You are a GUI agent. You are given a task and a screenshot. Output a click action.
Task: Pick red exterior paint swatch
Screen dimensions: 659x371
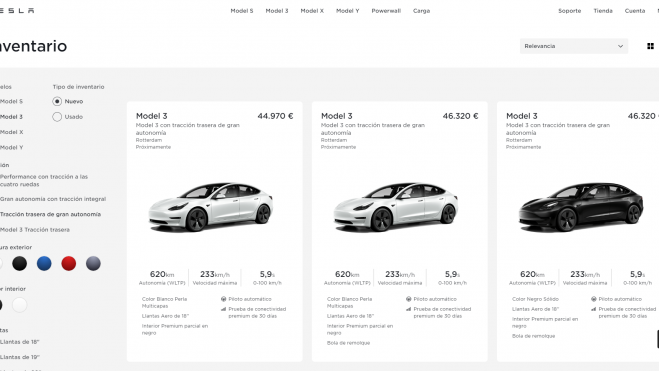coord(69,263)
